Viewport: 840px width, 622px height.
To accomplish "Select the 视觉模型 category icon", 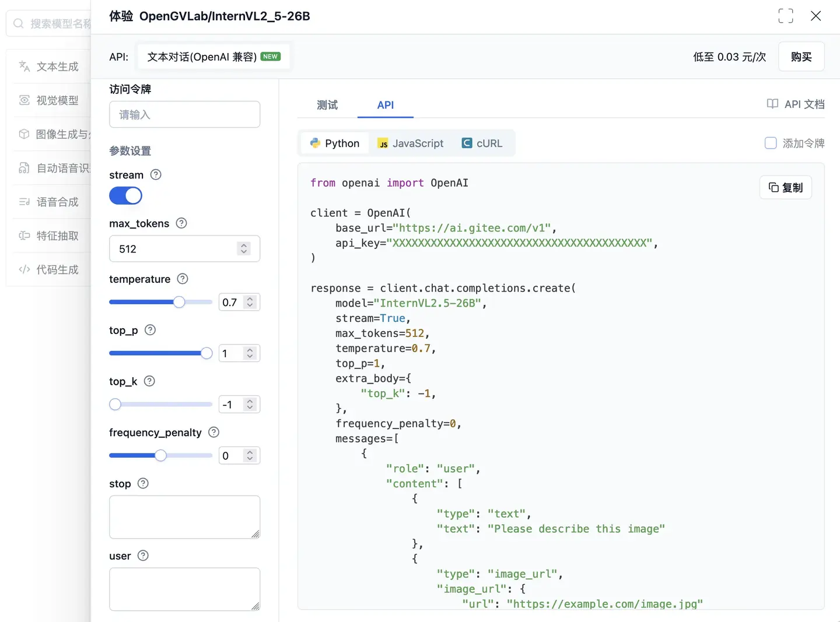I will 24,100.
